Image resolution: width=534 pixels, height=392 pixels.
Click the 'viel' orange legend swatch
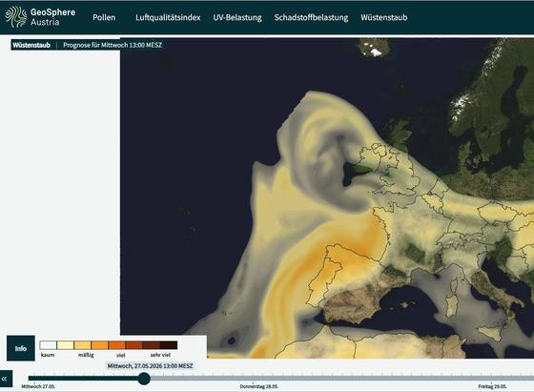(116, 345)
